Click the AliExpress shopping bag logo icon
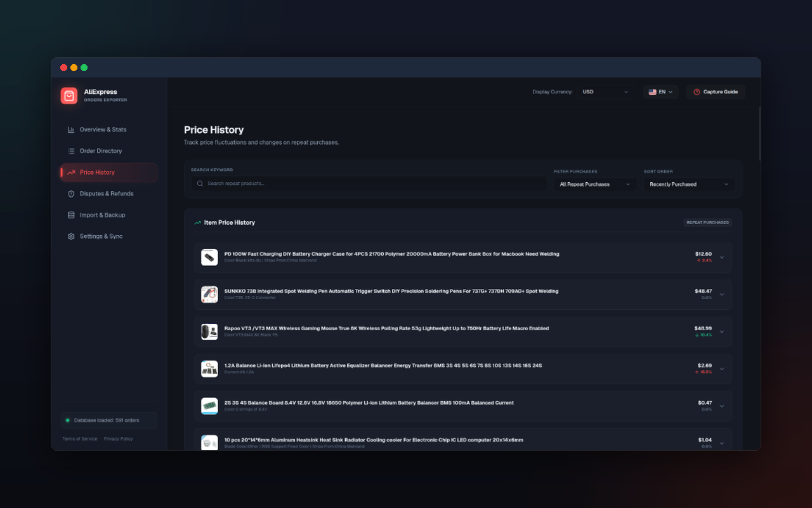 click(x=69, y=95)
